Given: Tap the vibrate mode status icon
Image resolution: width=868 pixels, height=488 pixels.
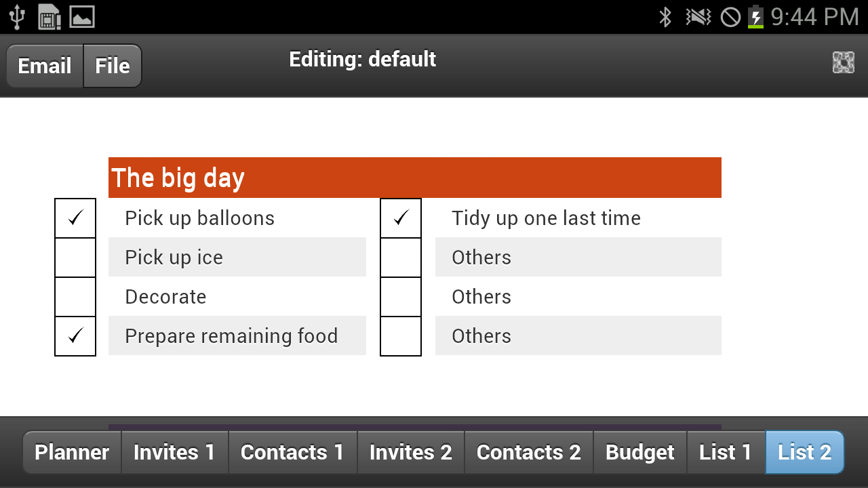Looking at the screenshot, I should coord(698,16).
